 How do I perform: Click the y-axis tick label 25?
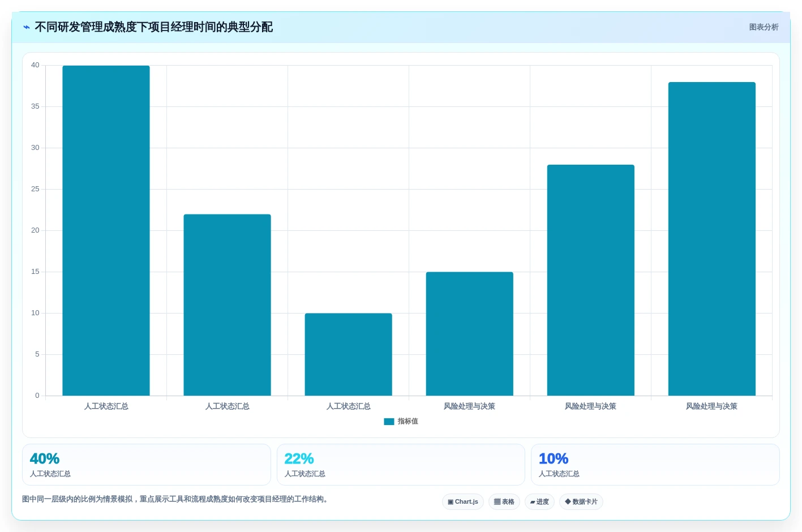(35, 189)
